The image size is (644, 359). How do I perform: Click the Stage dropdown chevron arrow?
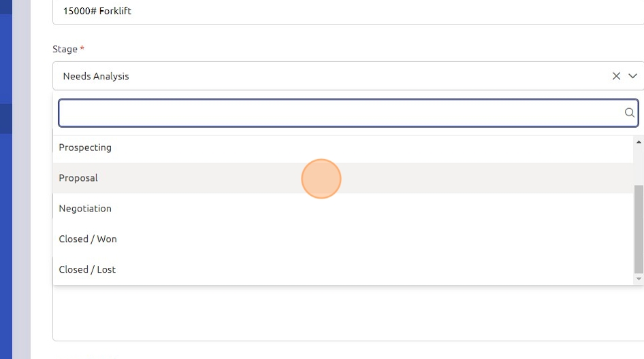(x=633, y=76)
